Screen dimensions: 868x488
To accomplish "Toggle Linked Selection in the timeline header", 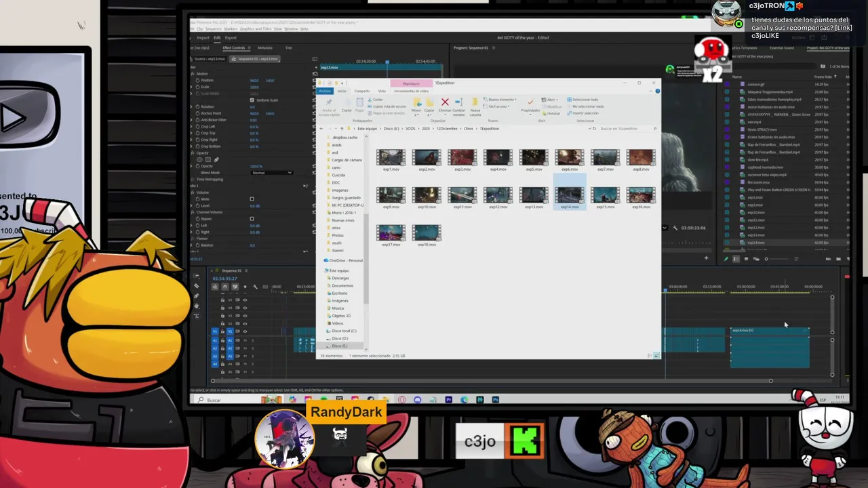I will pos(235,287).
